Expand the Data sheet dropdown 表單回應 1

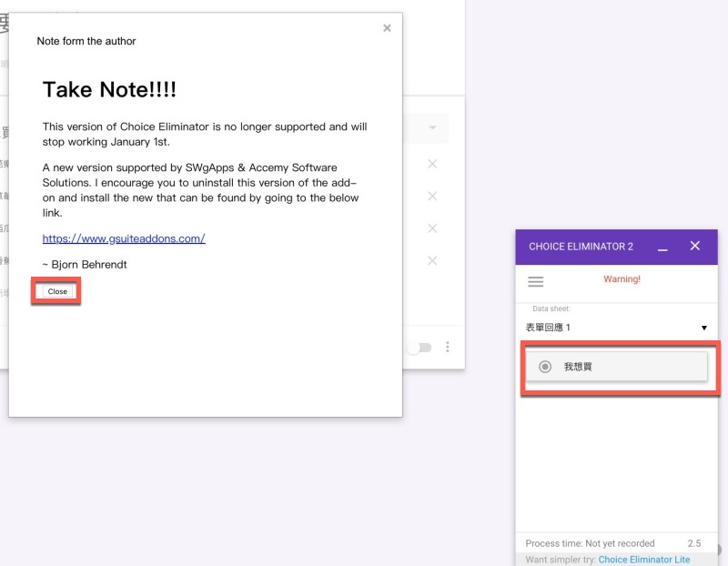point(616,328)
